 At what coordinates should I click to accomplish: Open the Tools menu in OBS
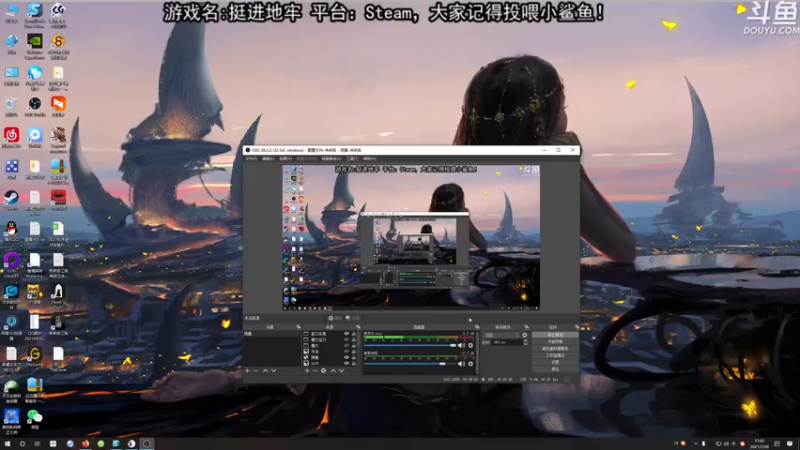click(x=352, y=159)
